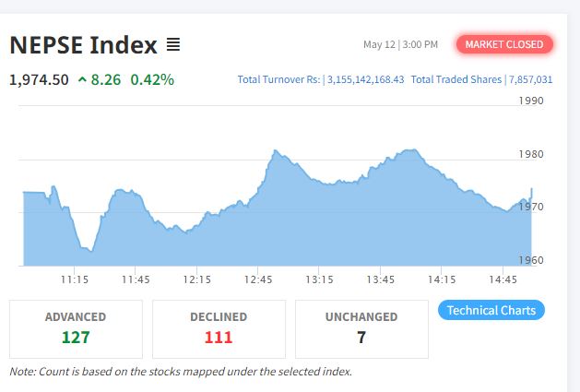The image size is (580, 392).
Task: Click the chart at 11:15 time label
Action: click(75, 279)
